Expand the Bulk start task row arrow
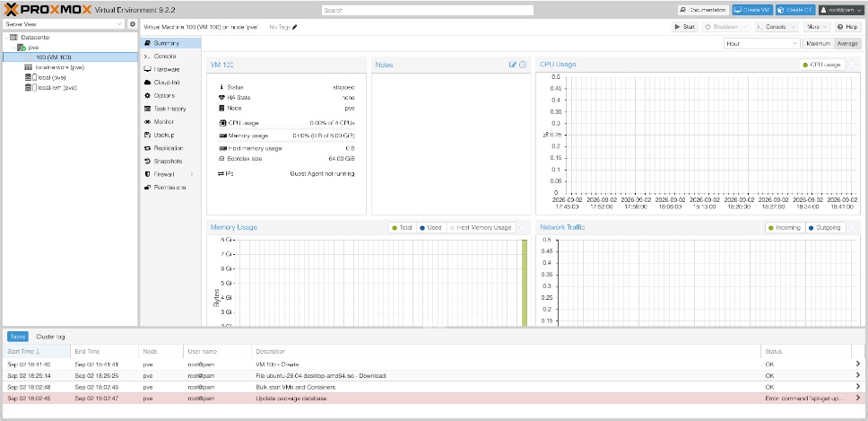This screenshot has height=421, width=868. (x=858, y=387)
